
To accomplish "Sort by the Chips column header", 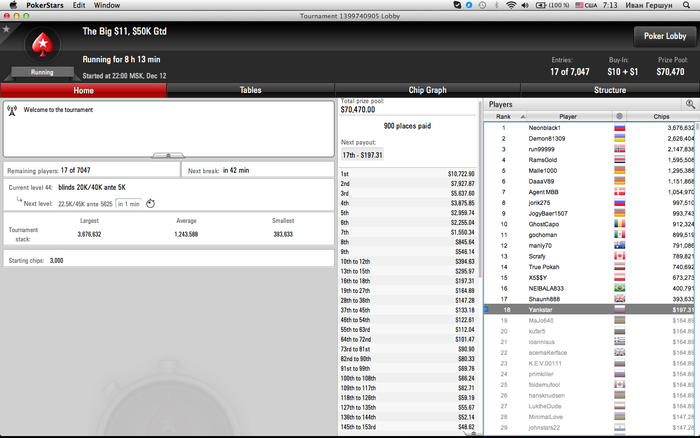I will [x=661, y=117].
